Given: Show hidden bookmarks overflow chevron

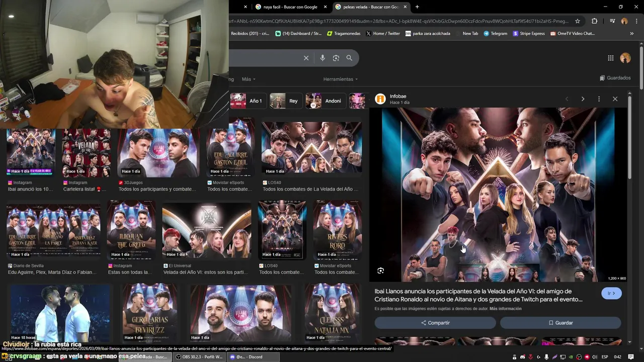Looking at the screenshot, I should [x=631, y=34].
